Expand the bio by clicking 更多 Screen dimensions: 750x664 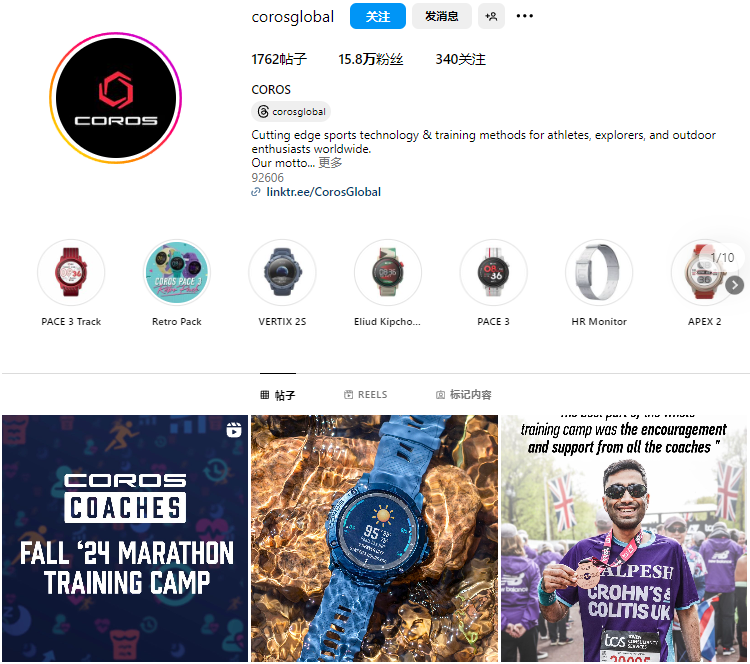coord(330,163)
